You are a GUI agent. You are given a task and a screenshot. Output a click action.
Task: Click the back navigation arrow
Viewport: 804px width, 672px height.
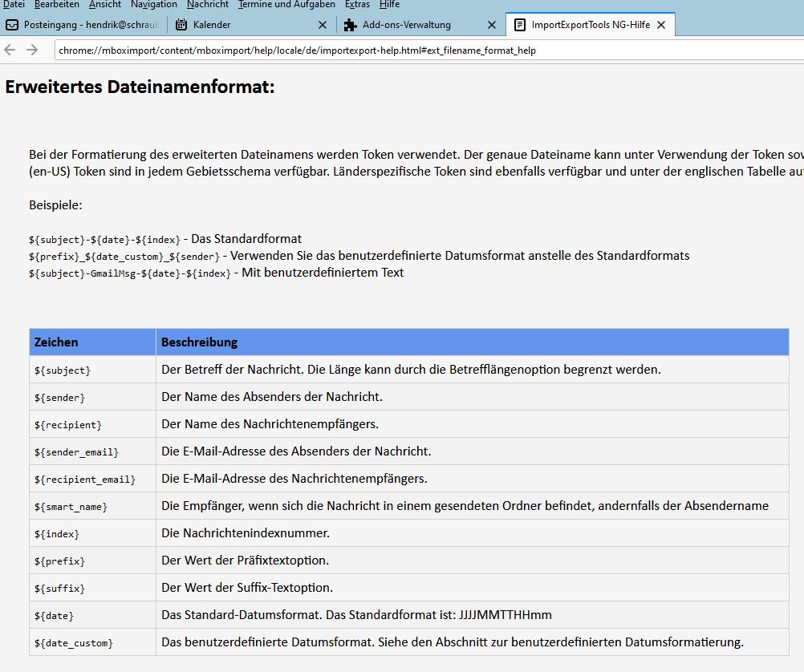point(10,50)
